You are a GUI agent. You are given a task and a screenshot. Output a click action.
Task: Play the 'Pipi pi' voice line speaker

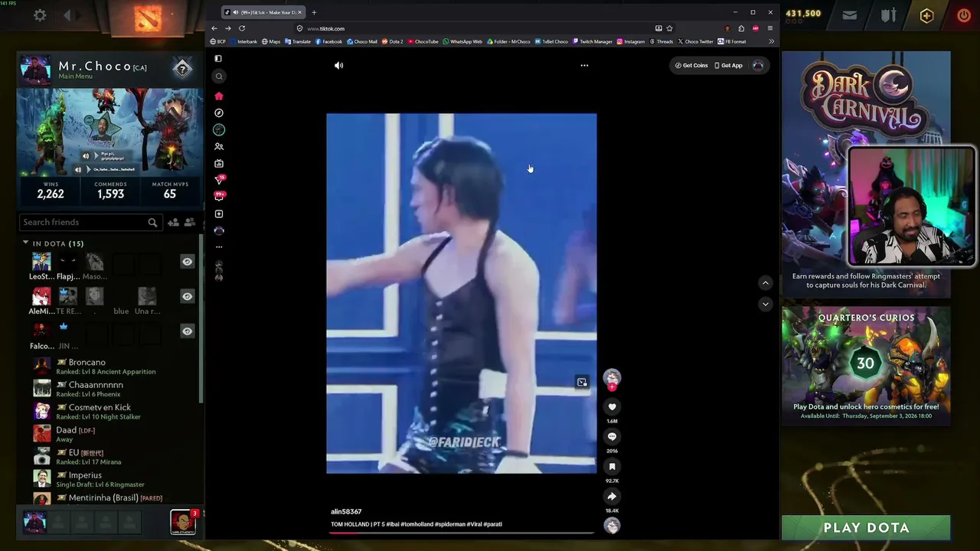coord(86,156)
